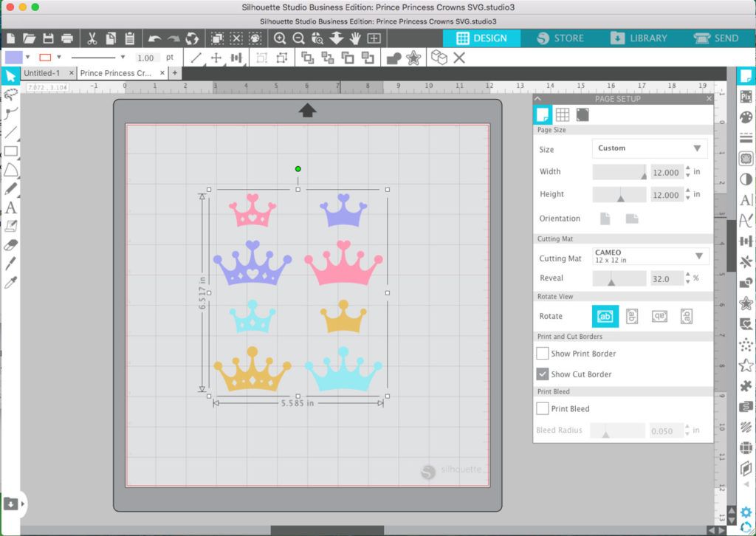
Task: Click the lavender fill color swatch
Action: [x=13, y=58]
